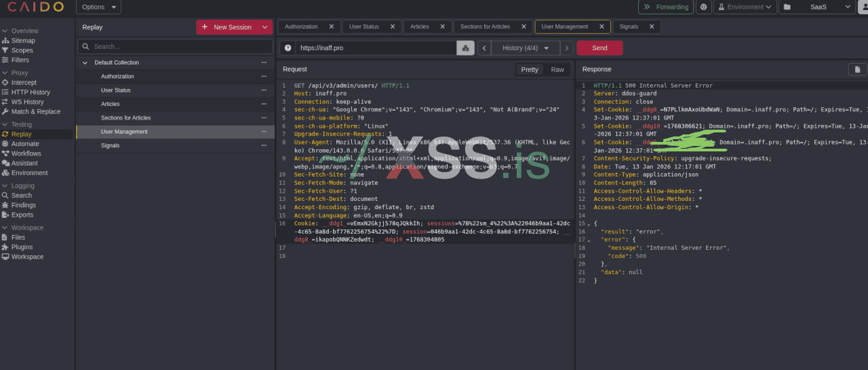
Task: Click the Replay sessions search field
Action: click(174, 47)
